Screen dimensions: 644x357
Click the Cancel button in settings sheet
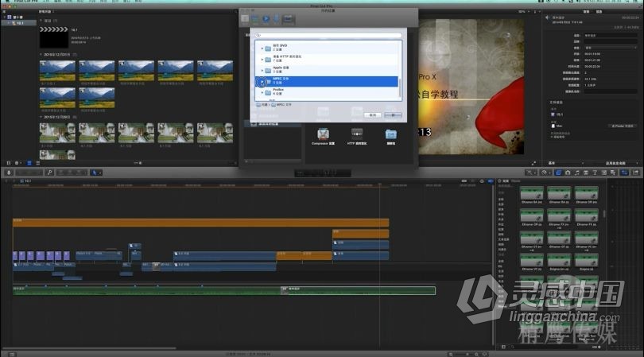pos(373,115)
